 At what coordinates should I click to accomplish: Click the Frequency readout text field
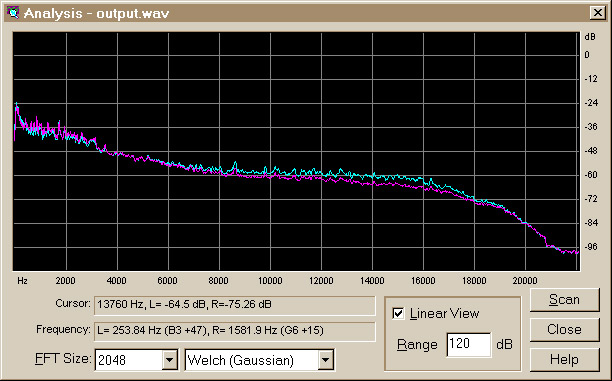tap(235, 331)
